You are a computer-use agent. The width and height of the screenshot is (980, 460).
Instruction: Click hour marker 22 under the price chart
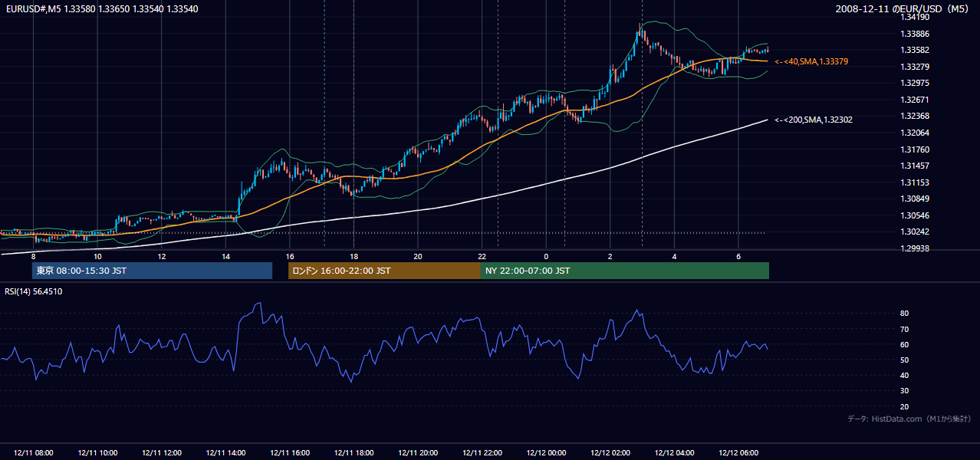(x=482, y=256)
